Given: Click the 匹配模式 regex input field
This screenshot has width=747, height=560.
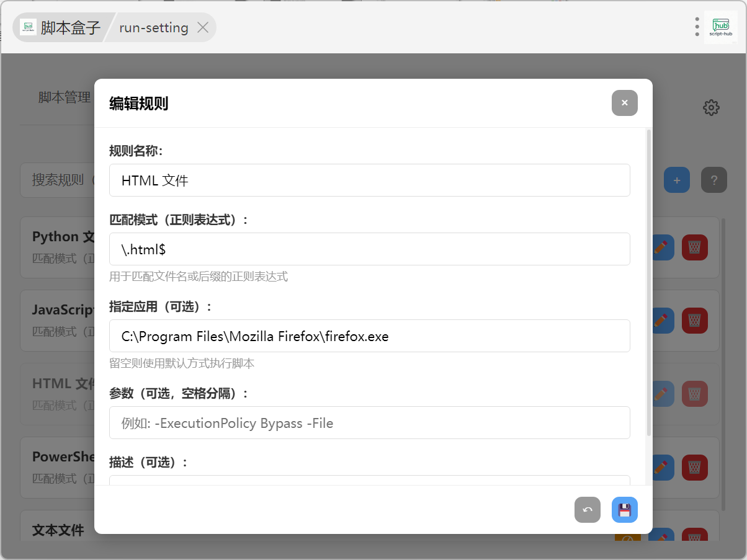Looking at the screenshot, I should pos(369,249).
